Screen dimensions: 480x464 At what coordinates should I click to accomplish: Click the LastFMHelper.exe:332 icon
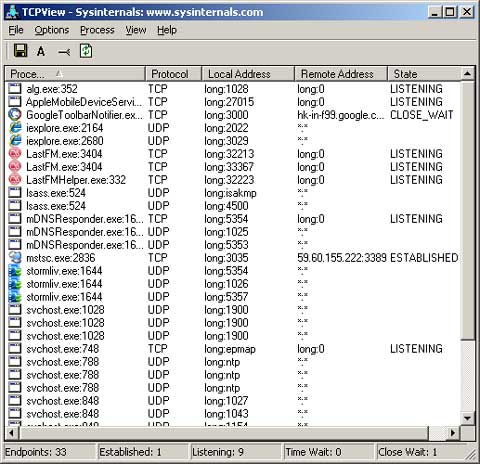coord(15,180)
